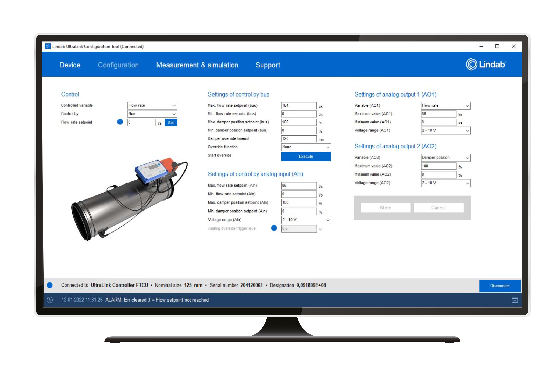Open the Override function dropdown
This screenshot has height=392, width=560.
[306, 147]
